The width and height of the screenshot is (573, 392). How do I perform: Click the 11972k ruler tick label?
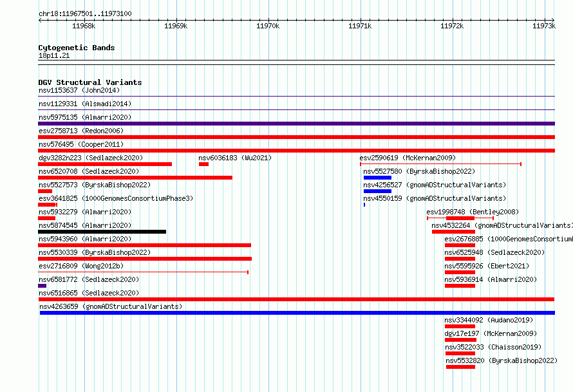[452, 26]
